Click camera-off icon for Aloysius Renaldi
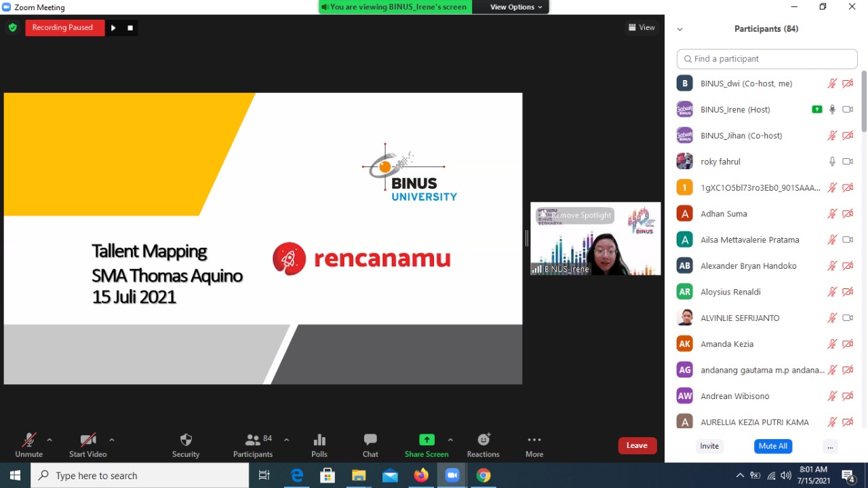Screen dimensions: 868x488 click(x=848, y=292)
